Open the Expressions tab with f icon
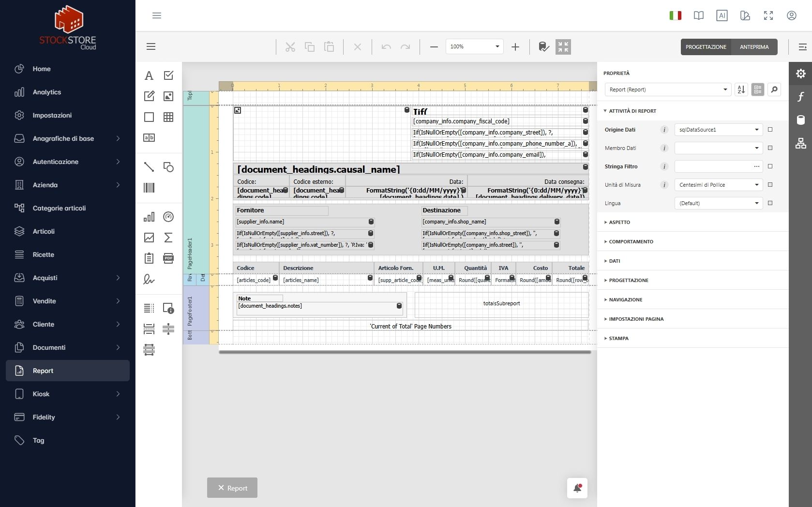812x507 pixels. (800, 97)
